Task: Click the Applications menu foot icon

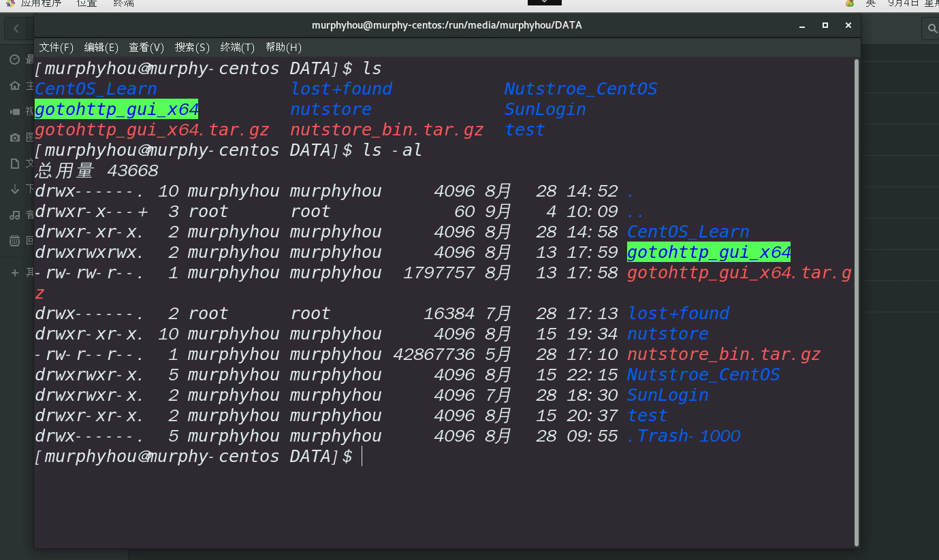Action: (10, 3)
